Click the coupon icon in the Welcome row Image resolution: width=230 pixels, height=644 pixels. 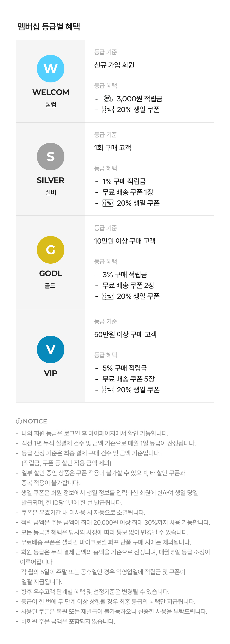coord(108,110)
